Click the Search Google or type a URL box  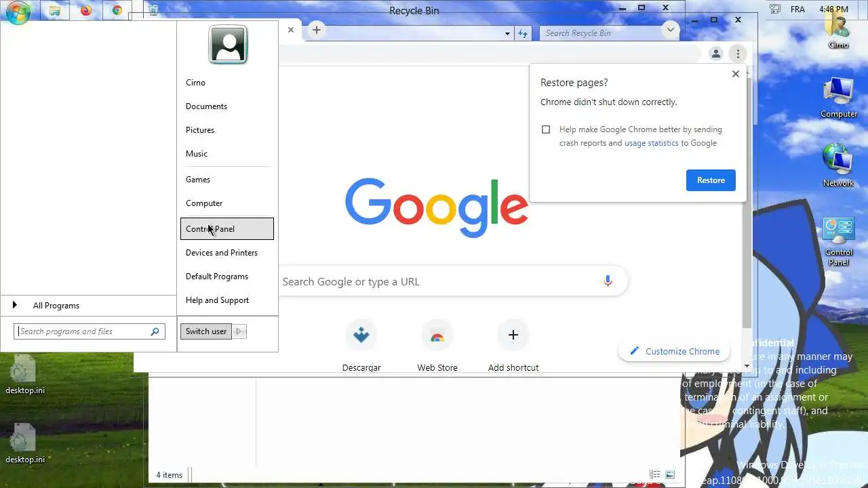(x=437, y=281)
